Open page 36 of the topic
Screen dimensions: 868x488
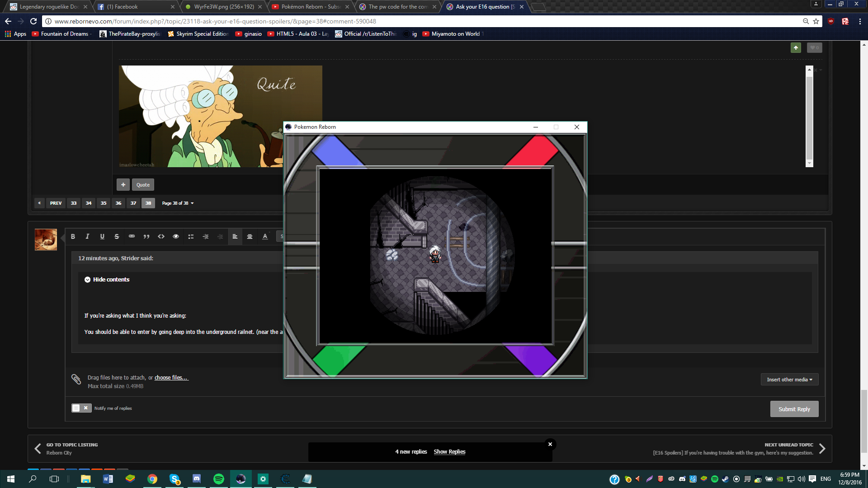click(x=118, y=203)
